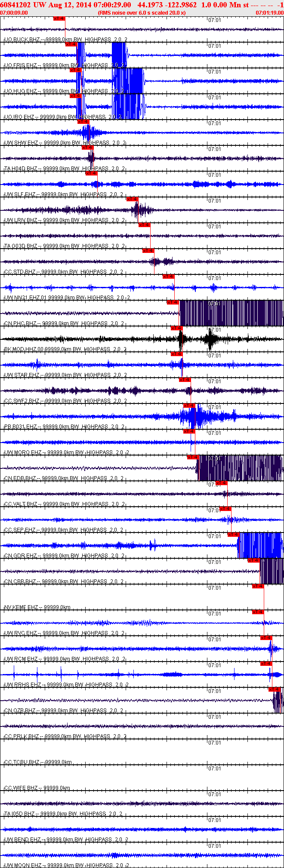Select the 'CC.TCBU.BHZ' station label
This screenshot has height=868, width=284.
click(x=22, y=762)
